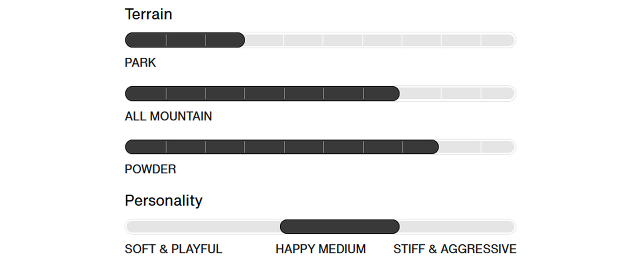Click the dark indicator on Personality bar
This screenshot has width=644, height=264.
(x=340, y=227)
